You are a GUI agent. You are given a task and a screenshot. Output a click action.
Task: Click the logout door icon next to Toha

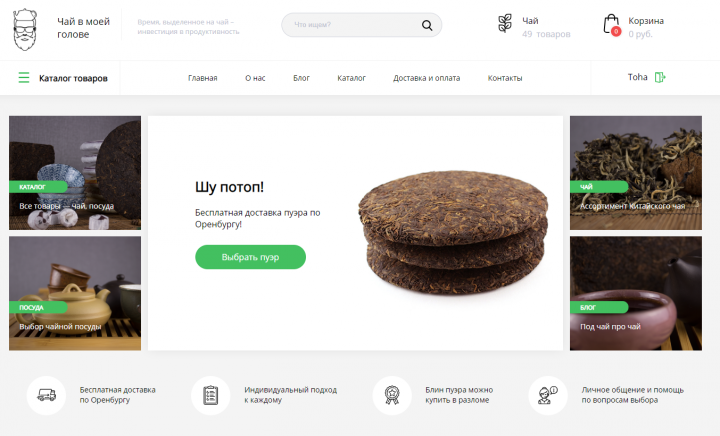tap(660, 77)
